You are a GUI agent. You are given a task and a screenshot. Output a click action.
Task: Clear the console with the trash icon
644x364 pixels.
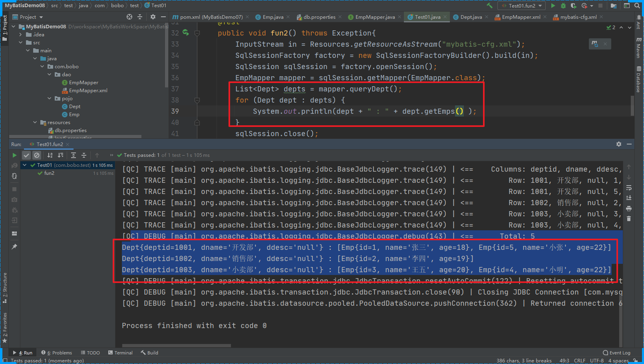tap(629, 219)
